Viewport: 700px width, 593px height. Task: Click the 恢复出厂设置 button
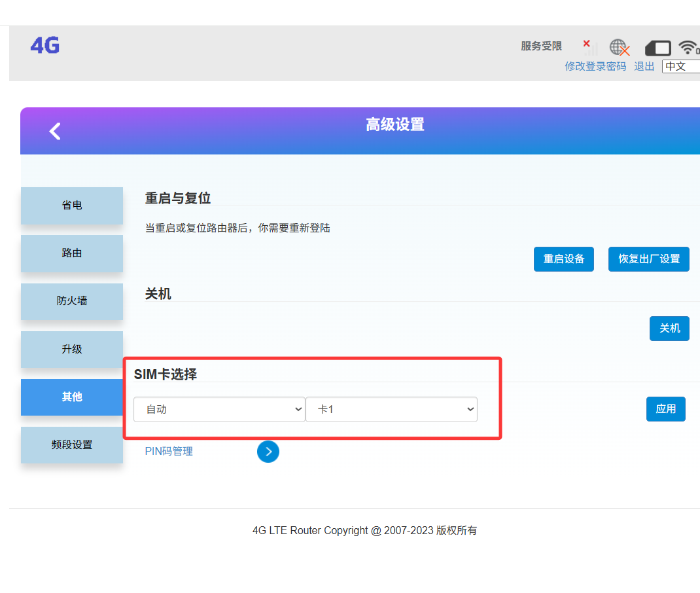click(648, 259)
